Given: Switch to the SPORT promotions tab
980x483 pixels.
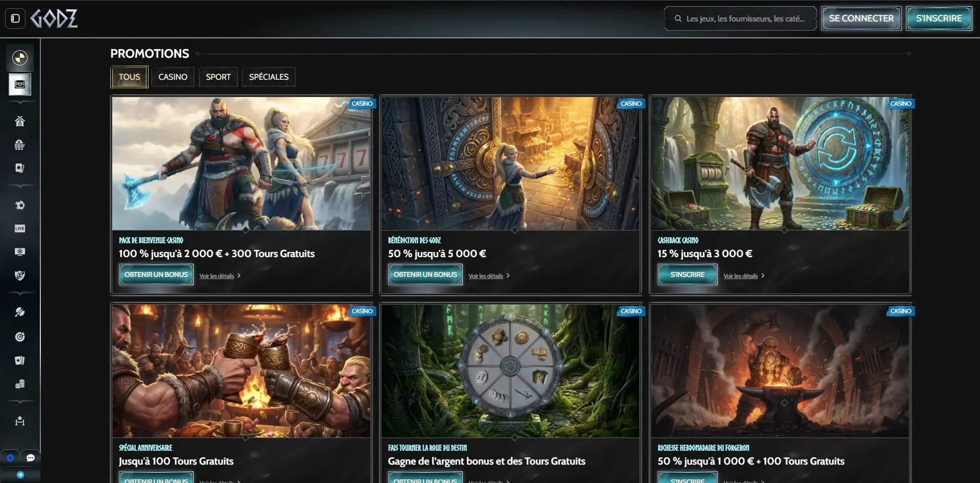Looking at the screenshot, I should point(218,77).
